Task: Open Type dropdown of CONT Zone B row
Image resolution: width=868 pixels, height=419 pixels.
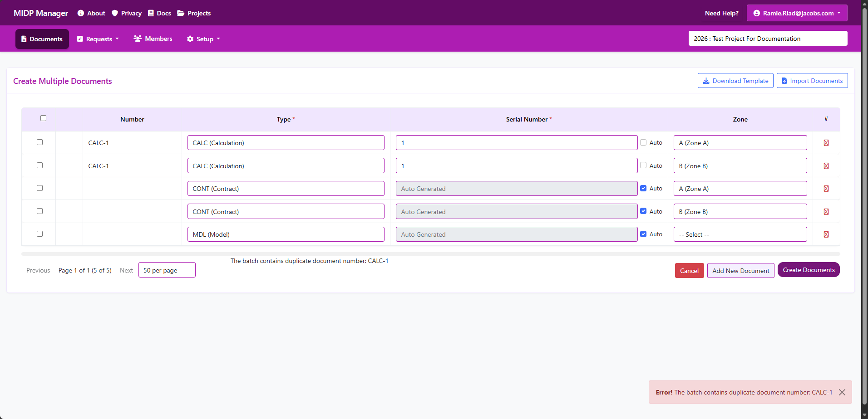Action: tap(286, 211)
